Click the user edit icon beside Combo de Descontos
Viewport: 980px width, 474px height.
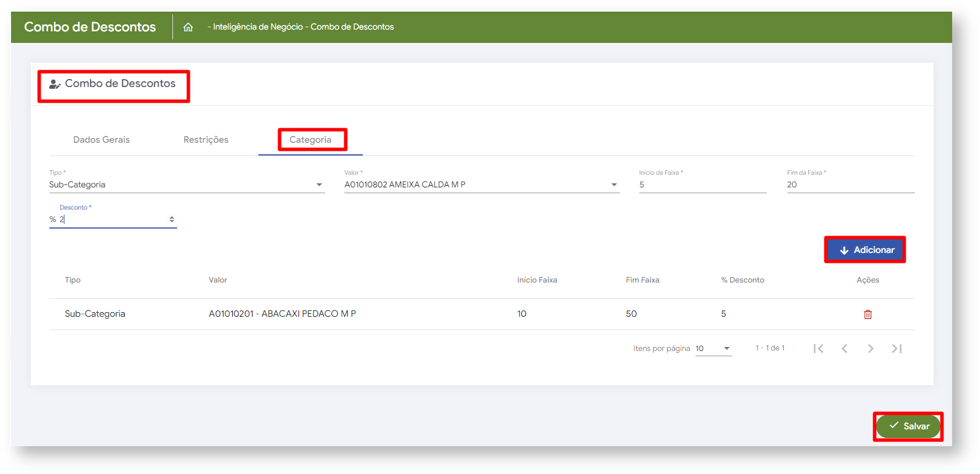click(55, 84)
